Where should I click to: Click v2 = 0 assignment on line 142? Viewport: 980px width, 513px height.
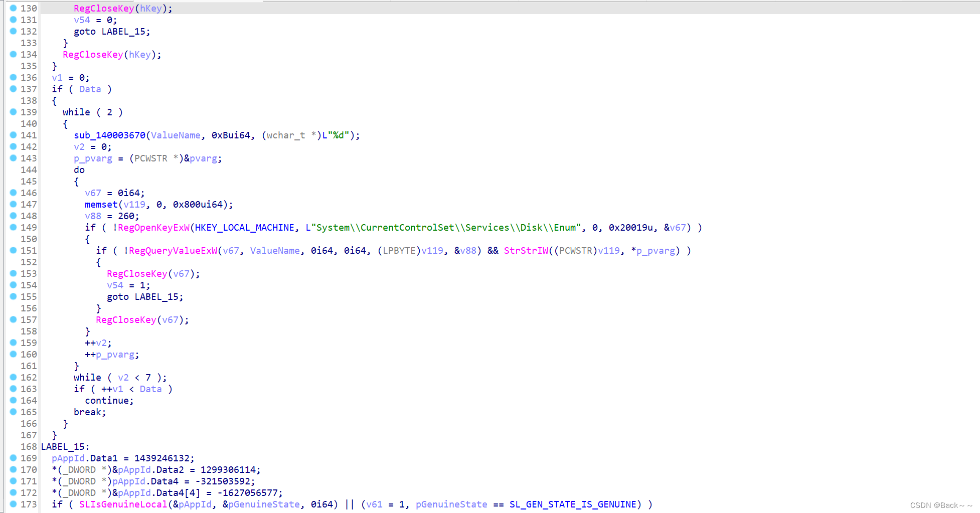click(93, 147)
